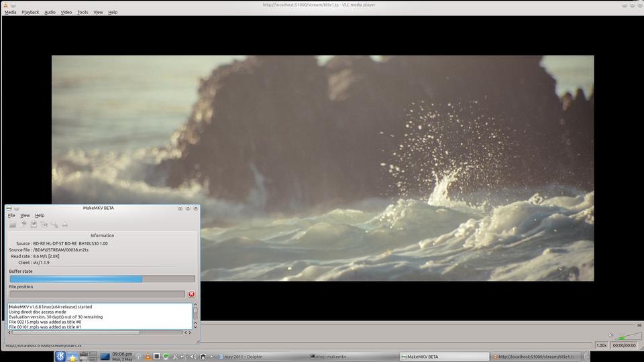
Task: Open preferences via the wrench toolbar icon
Action: [x=54, y=225]
